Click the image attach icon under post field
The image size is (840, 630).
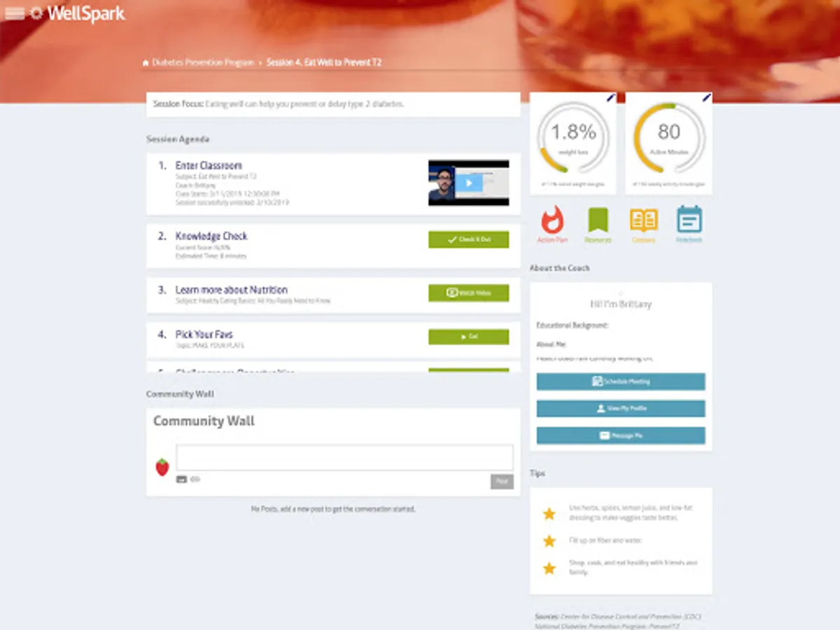(181, 479)
